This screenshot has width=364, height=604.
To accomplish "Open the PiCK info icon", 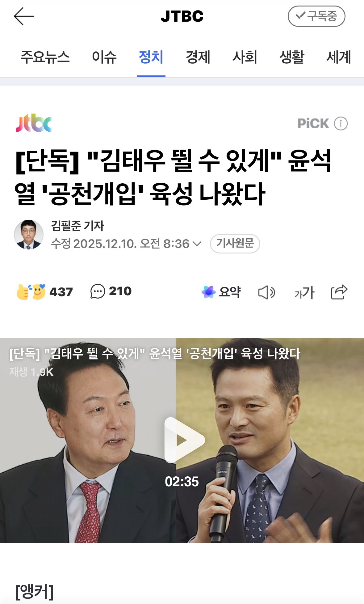I will tap(341, 124).
